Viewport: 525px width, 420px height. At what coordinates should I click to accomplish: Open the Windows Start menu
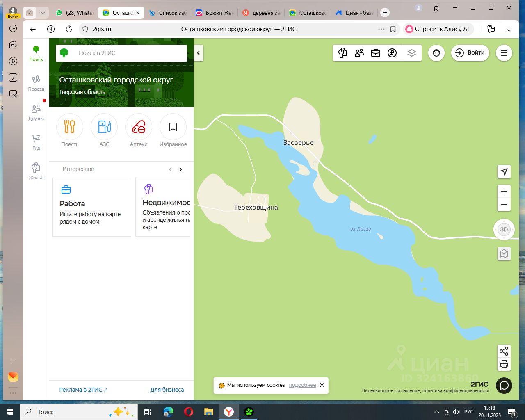pyautogui.click(x=10, y=412)
